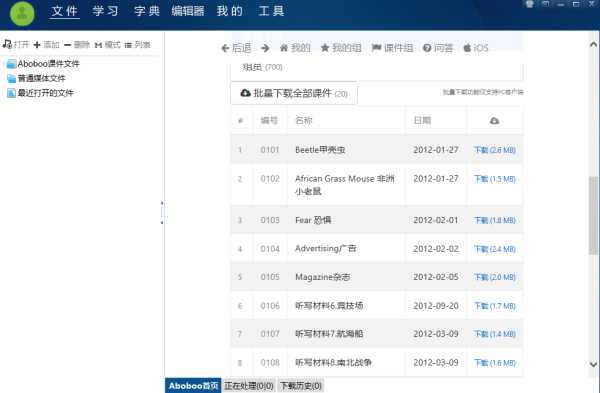Open the 问答 help link

(x=438, y=48)
